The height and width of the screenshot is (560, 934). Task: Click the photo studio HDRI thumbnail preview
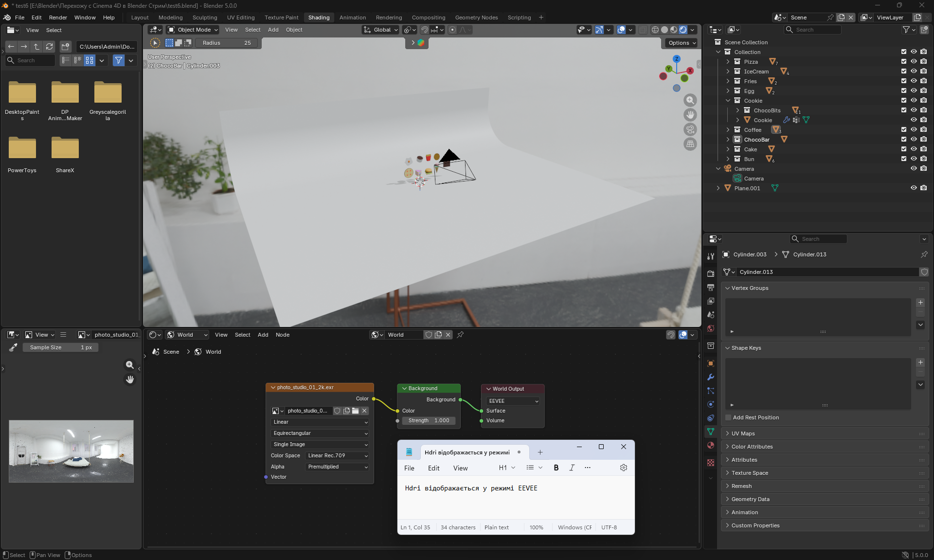(71, 451)
